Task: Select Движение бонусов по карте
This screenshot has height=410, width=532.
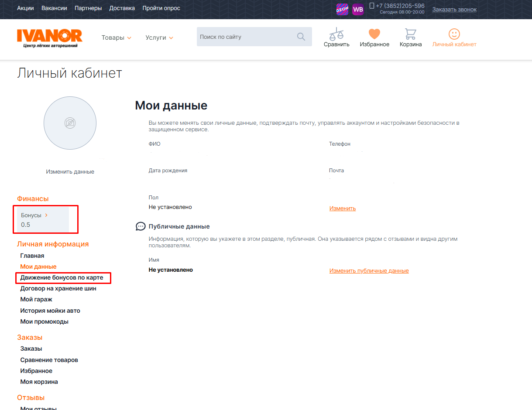Action: tap(62, 277)
